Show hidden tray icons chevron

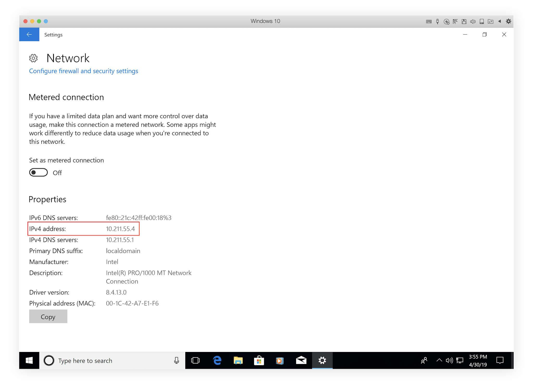[x=439, y=360]
